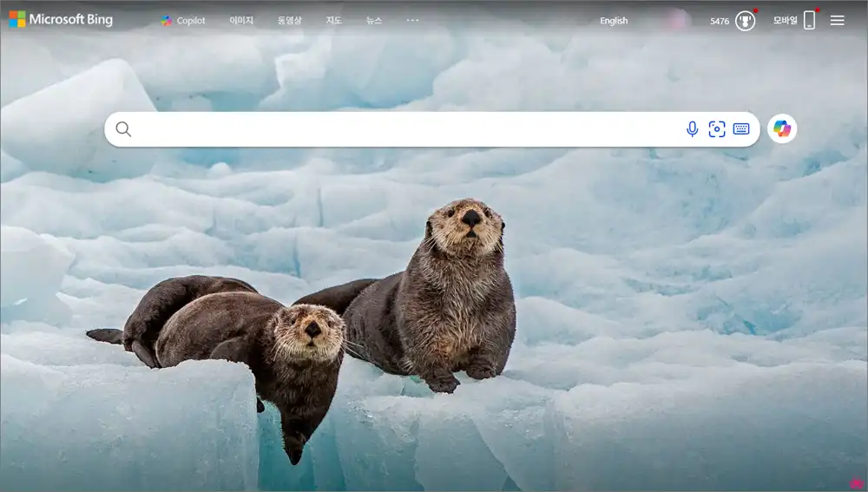This screenshot has height=492, width=868.
Task: Open the 지도 maps link
Action: click(x=333, y=21)
